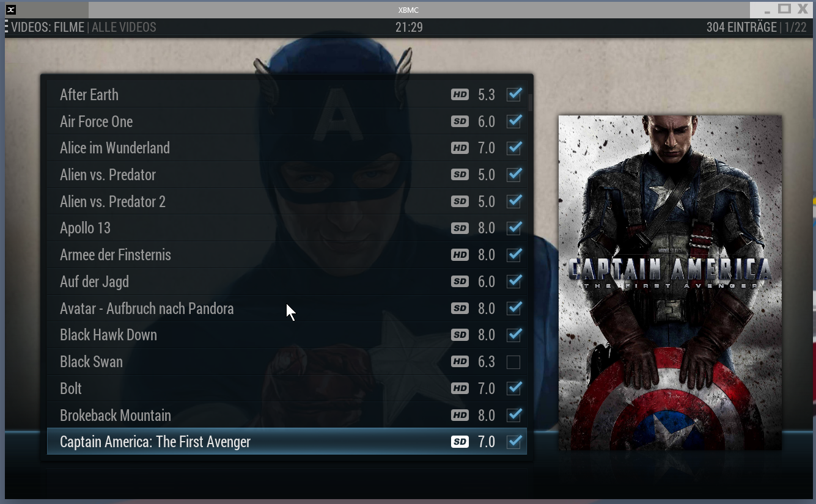Select Apollo 13 in the movie list

tap(287, 228)
